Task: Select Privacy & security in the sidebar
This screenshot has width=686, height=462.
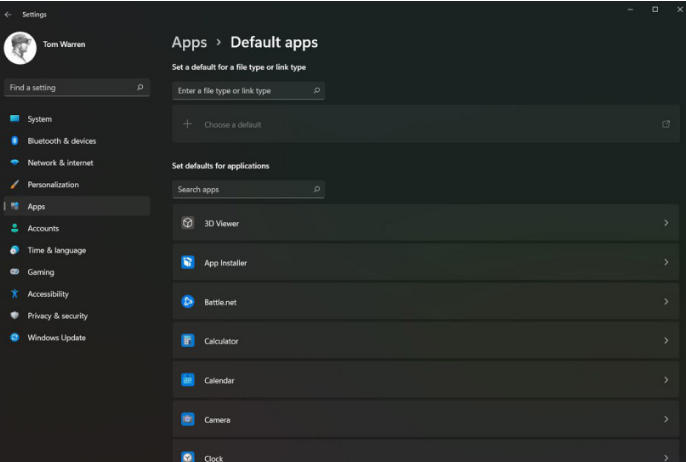Action: 57,316
